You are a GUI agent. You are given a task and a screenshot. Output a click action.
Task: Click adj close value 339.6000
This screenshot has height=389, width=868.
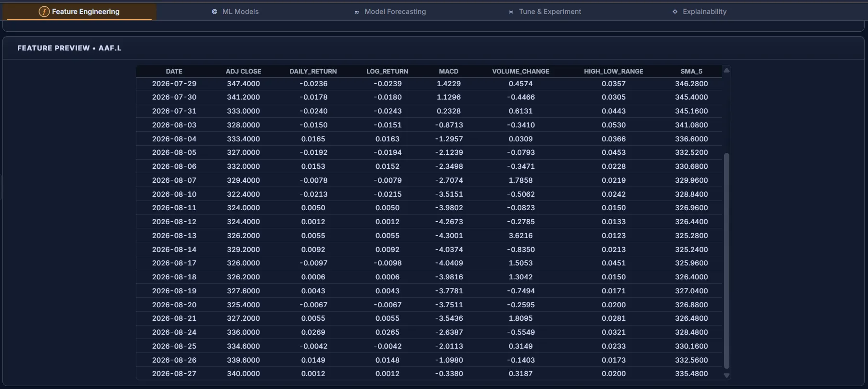[x=244, y=360]
